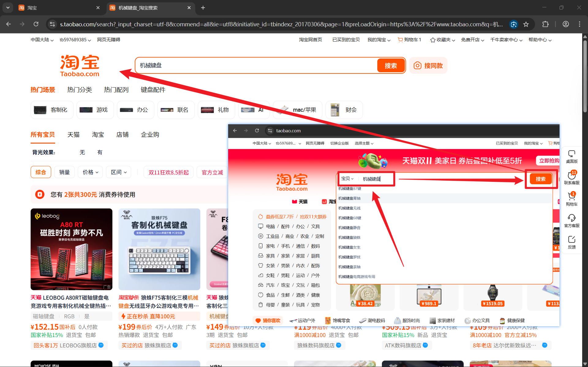Screen dimensions: 588x367
Task: Click the blue badge next to 狼蛛数码旗舰店
Action: tap(339, 345)
